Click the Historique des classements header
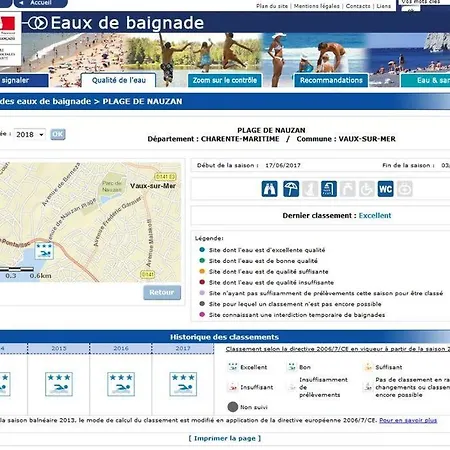Screen dimensions: 450x450 coord(225,337)
